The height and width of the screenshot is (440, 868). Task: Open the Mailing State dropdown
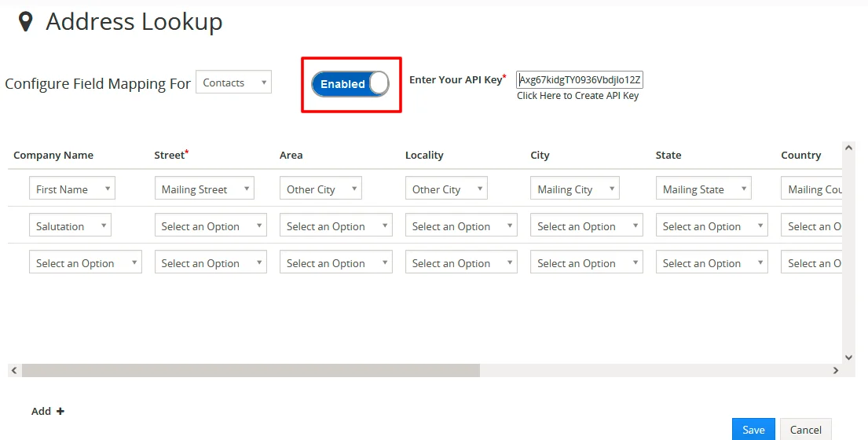coord(703,189)
